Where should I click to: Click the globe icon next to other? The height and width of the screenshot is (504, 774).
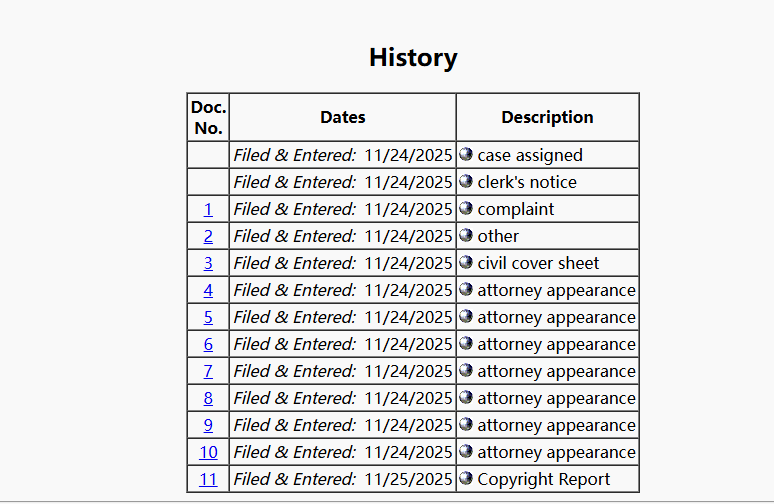click(466, 236)
